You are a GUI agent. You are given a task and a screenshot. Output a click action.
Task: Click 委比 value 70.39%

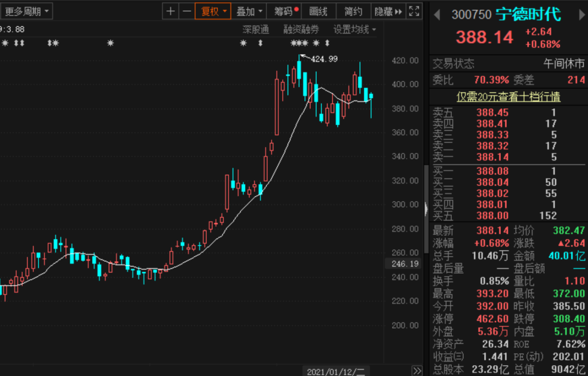[491, 80]
